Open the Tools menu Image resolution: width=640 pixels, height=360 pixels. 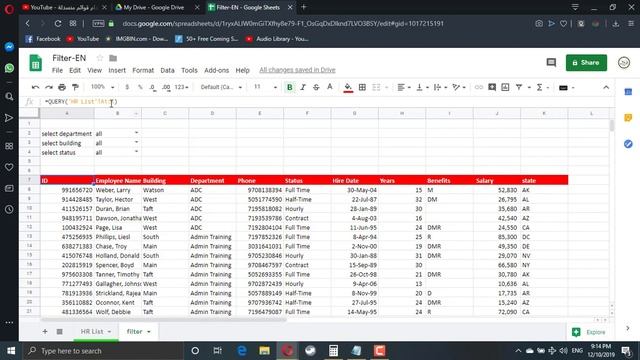(189, 70)
